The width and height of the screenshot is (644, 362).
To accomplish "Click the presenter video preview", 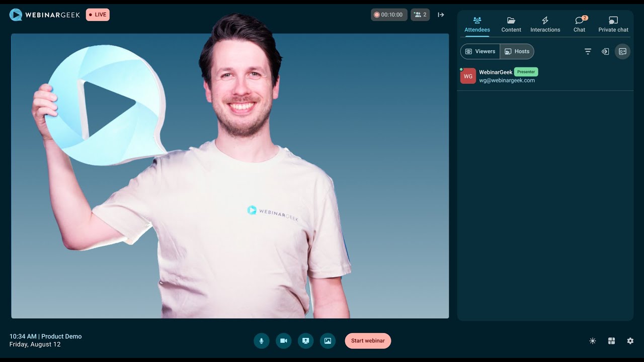I will (x=230, y=176).
